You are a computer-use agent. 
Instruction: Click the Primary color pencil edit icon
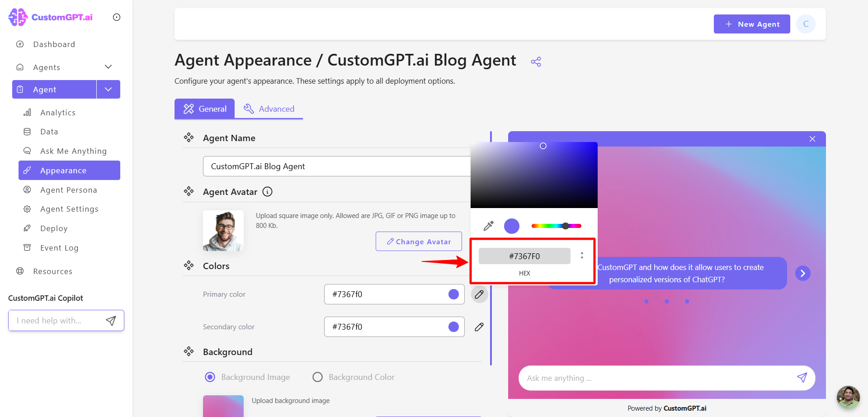tap(479, 294)
